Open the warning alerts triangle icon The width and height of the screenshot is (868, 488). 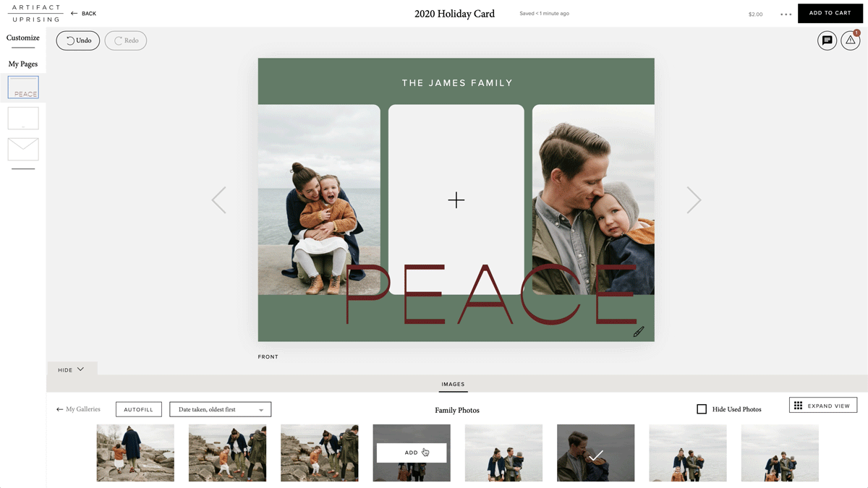851,40
